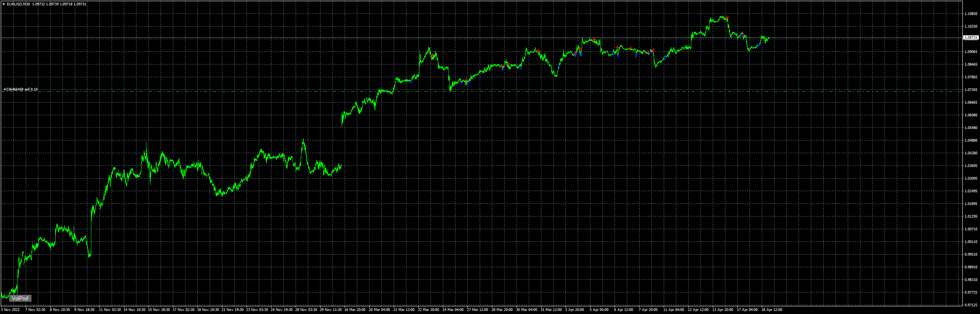Select the #236466458 sell 0.10 order label

[x=21, y=89]
